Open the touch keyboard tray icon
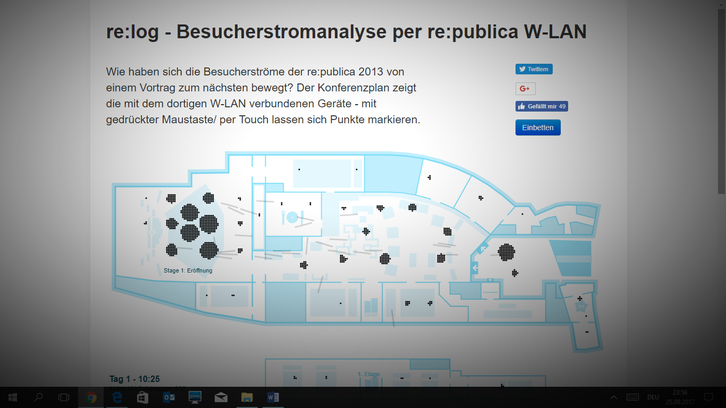 coord(632,397)
